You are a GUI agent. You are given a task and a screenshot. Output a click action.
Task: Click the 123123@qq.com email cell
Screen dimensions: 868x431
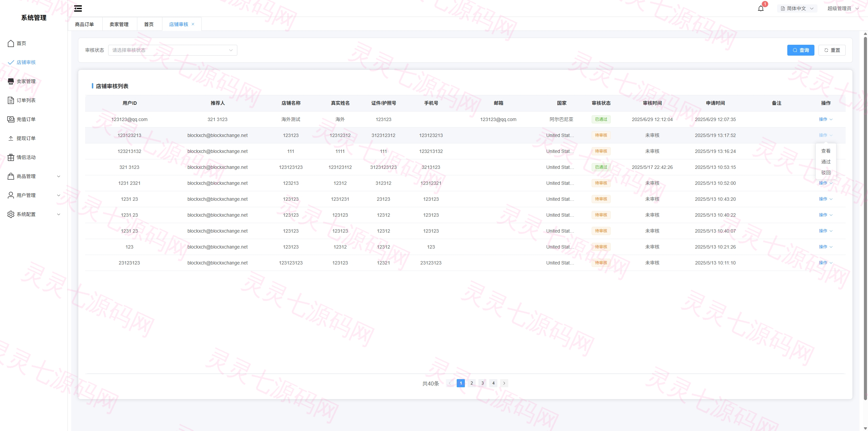pos(498,119)
